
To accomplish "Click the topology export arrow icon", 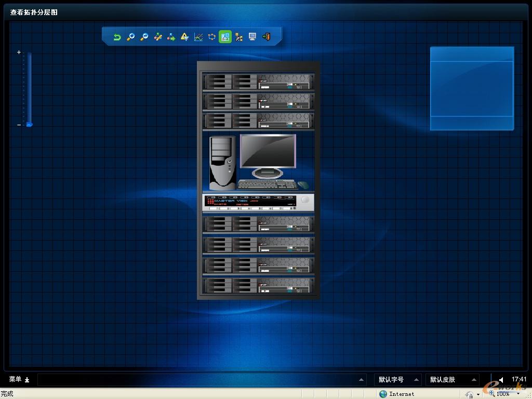I will [171, 37].
